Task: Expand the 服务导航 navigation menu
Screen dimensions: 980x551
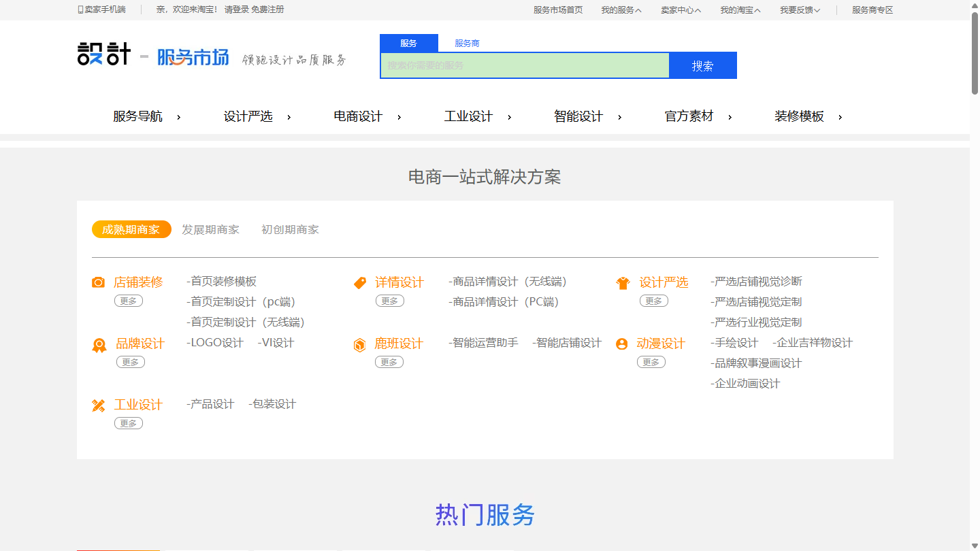Action: (x=147, y=116)
